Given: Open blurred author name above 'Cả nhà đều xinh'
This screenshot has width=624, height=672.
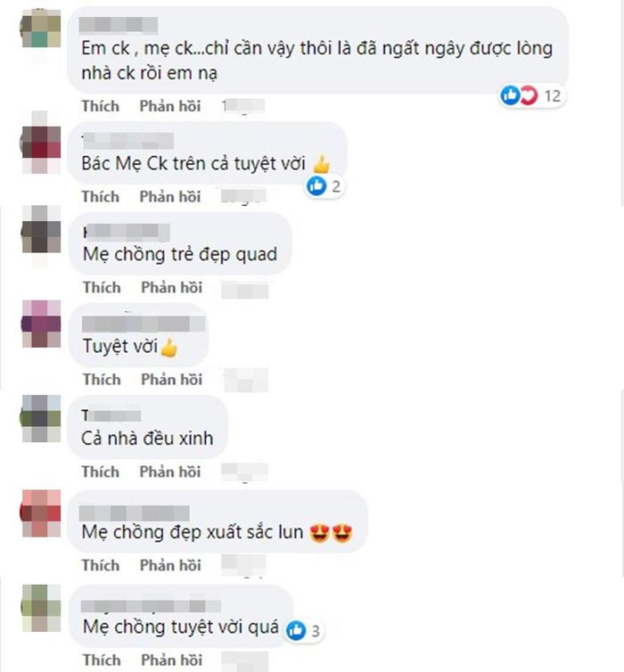Looking at the screenshot, I should pos(111,415).
